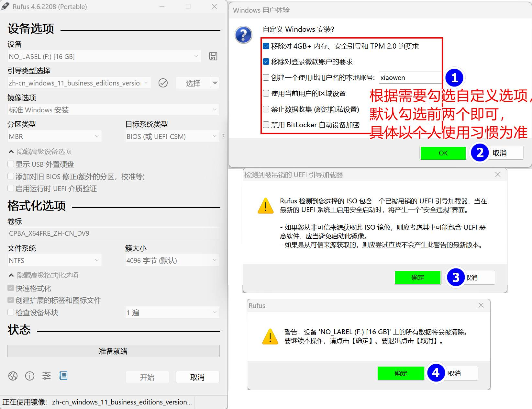The image size is (532, 409).
Task: Click the 准备就绪 status progress bar
Action: 113,351
